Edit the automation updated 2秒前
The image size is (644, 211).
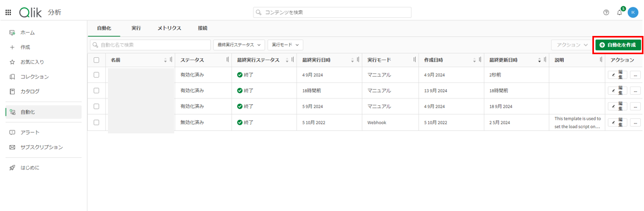coord(618,75)
